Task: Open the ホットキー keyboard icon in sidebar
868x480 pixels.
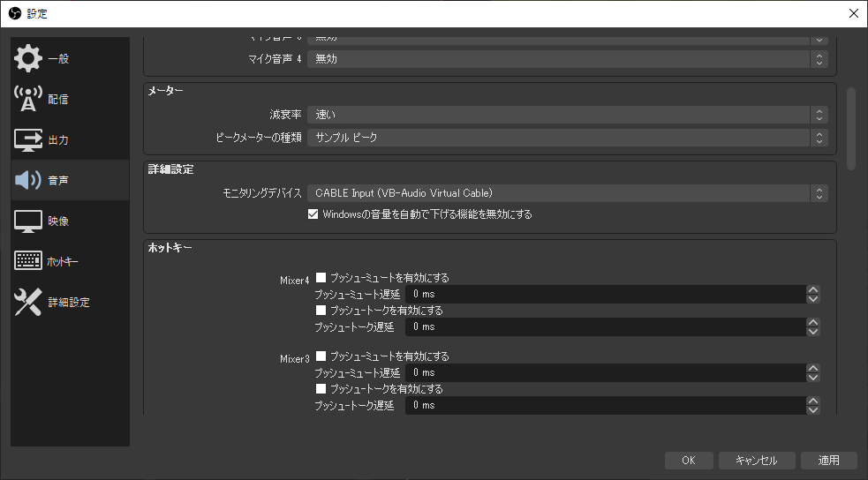Action: [x=27, y=261]
